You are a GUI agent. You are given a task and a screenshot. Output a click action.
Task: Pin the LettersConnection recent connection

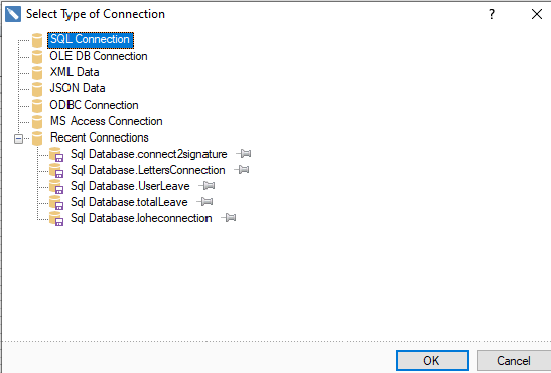pos(242,170)
